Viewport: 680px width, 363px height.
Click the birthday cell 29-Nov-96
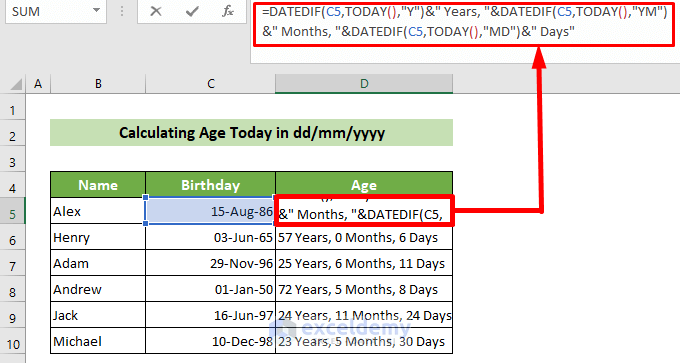click(210, 263)
